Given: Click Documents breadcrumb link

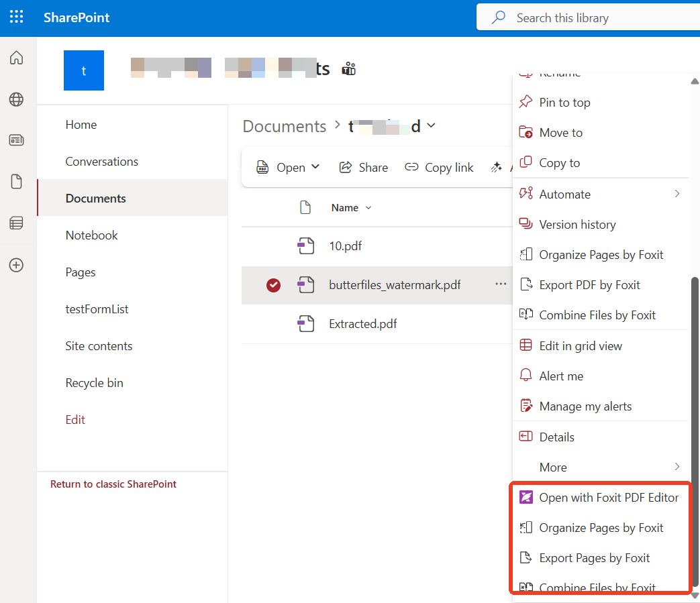Looking at the screenshot, I should pyautogui.click(x=285, y=126).
